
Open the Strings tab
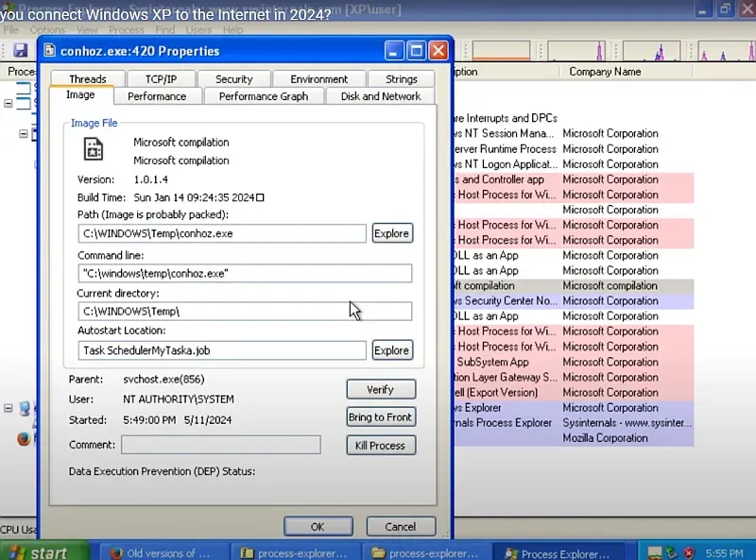click(401, 79)
